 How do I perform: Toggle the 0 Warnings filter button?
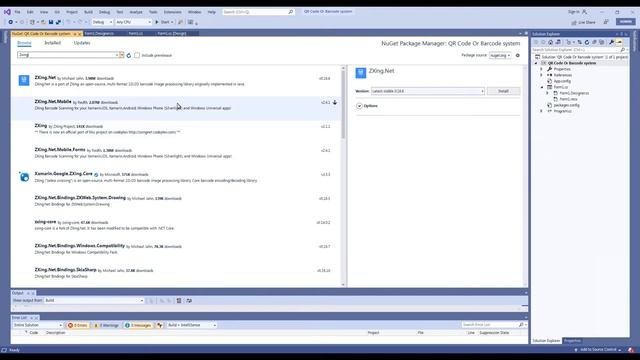pyautogui.click(x=107, y=325)
